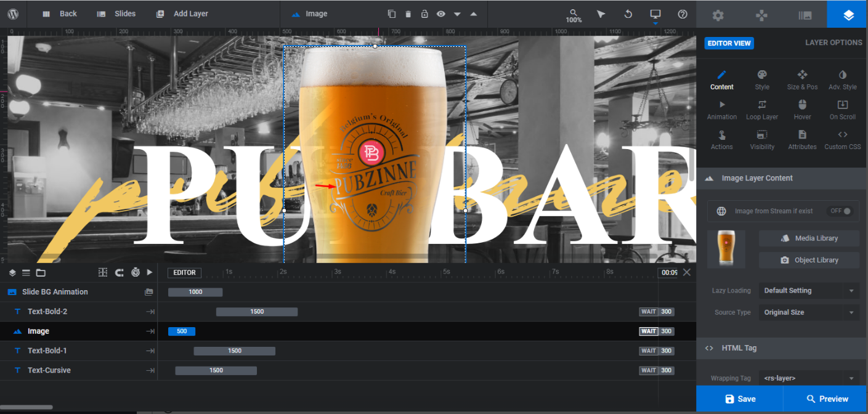
Task: Select the Text-Bold-2 layer
Action: coord(79,312)
